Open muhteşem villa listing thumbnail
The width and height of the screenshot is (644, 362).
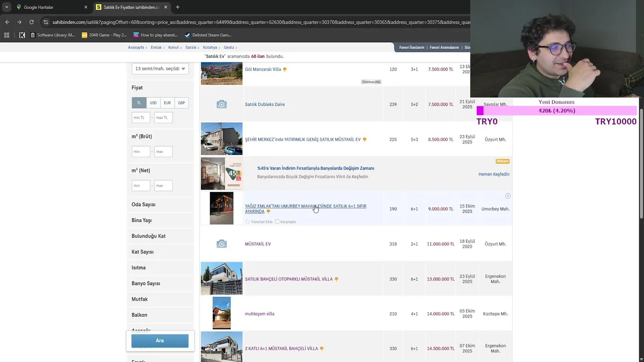click(221, 313)
